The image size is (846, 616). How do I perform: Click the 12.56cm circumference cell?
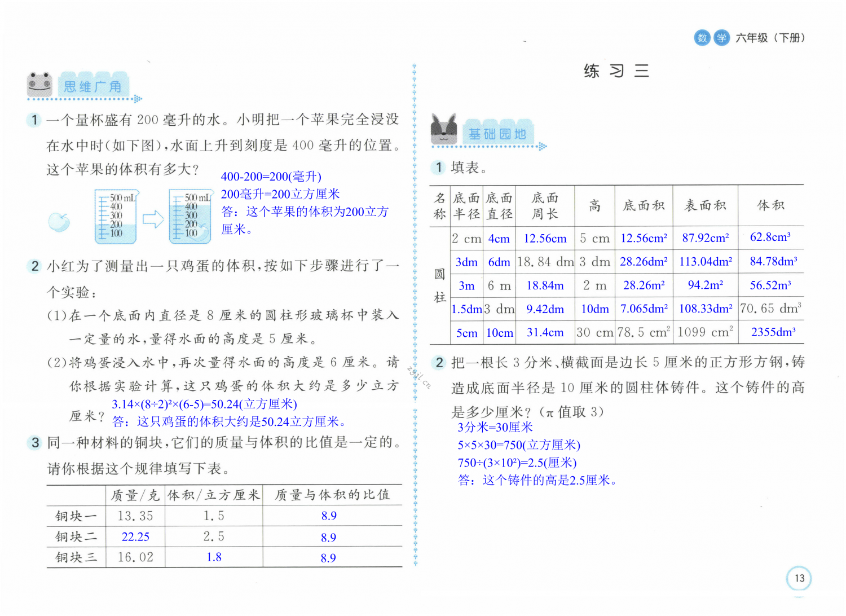(x=545, y=238)
